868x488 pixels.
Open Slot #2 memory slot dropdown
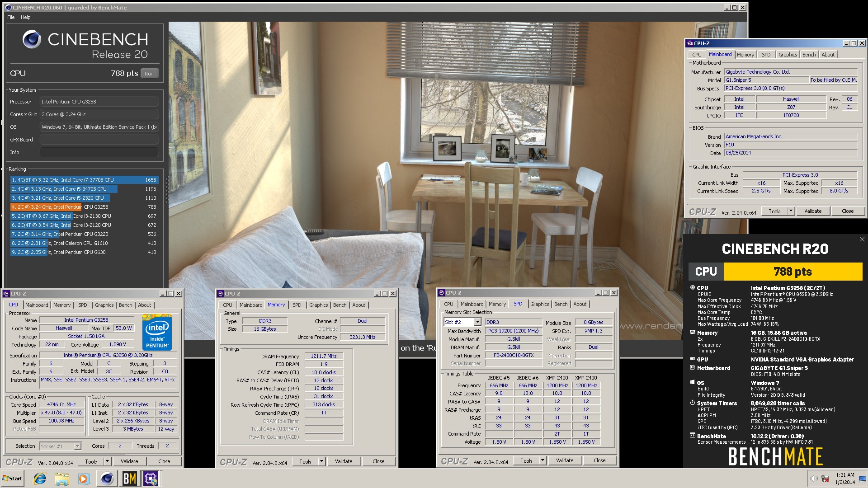point(477,322)
